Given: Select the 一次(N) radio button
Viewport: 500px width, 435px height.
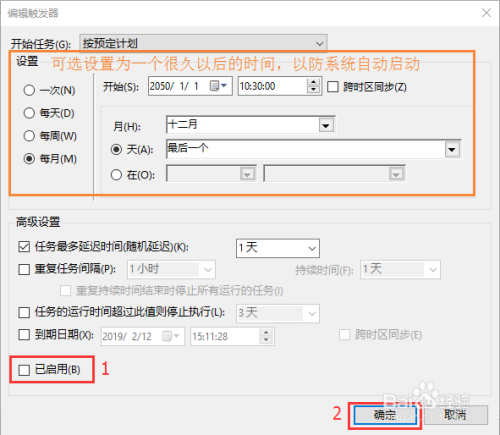Looking at the screenshot, I should (x=29, y=90).
